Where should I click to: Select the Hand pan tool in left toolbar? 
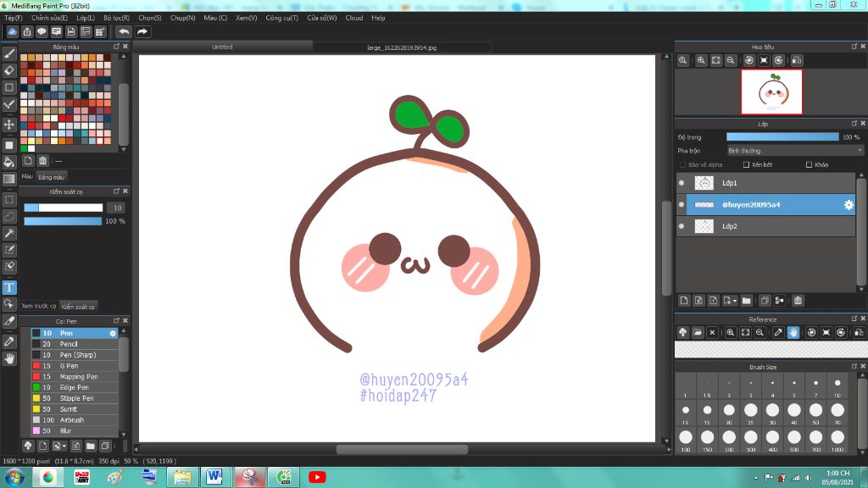[9, 358]
